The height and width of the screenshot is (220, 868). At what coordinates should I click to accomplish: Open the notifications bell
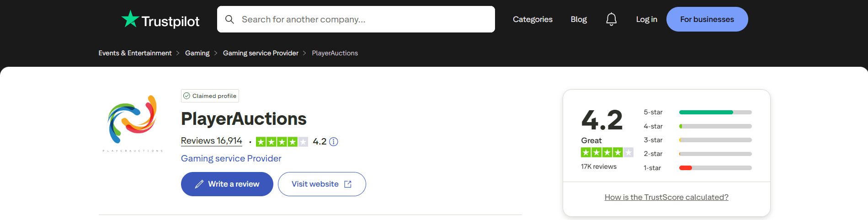(611, 19)
